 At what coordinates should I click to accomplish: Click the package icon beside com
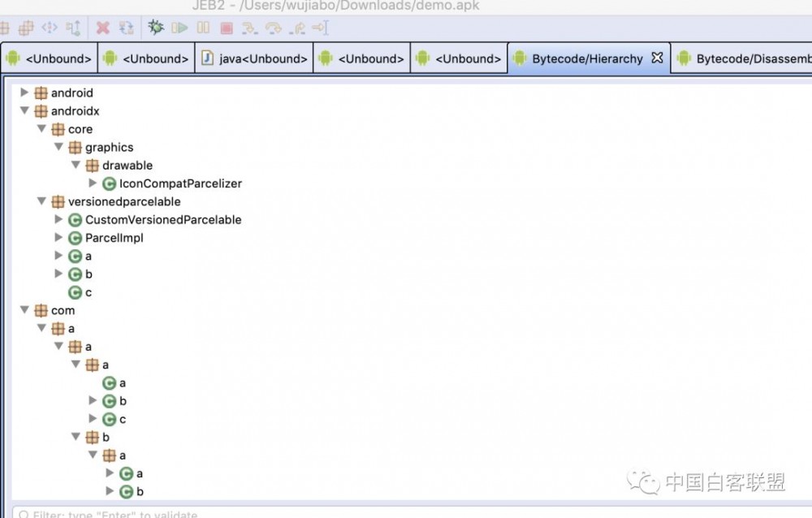point(41,311)
